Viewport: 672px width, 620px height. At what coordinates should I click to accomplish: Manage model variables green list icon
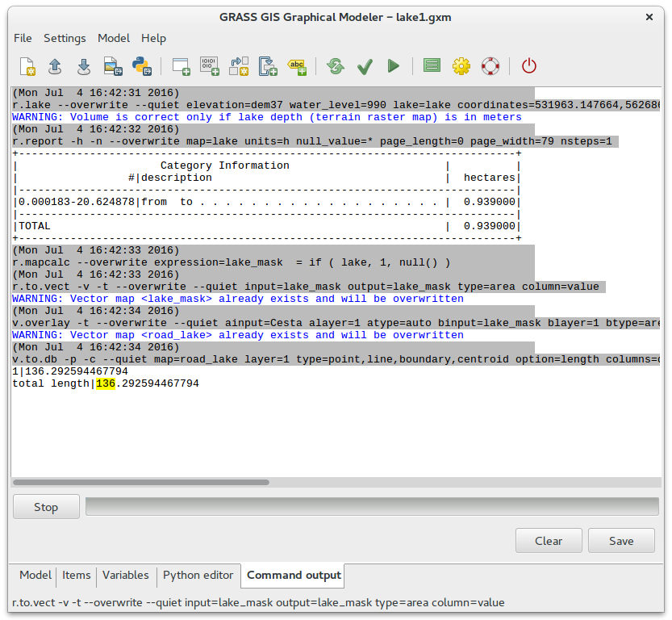(x=432, y=65)
